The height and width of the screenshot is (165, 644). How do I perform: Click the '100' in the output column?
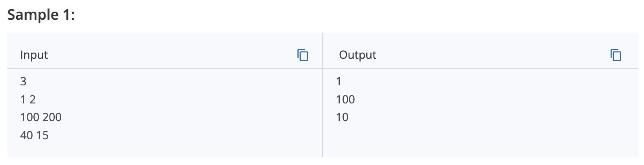tap(345, 99)
